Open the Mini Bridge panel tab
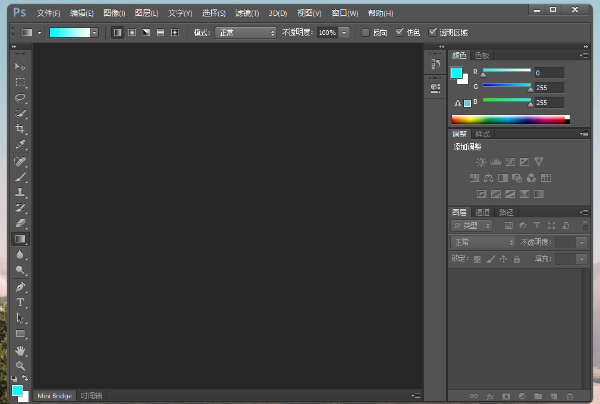 click(56, 396)
